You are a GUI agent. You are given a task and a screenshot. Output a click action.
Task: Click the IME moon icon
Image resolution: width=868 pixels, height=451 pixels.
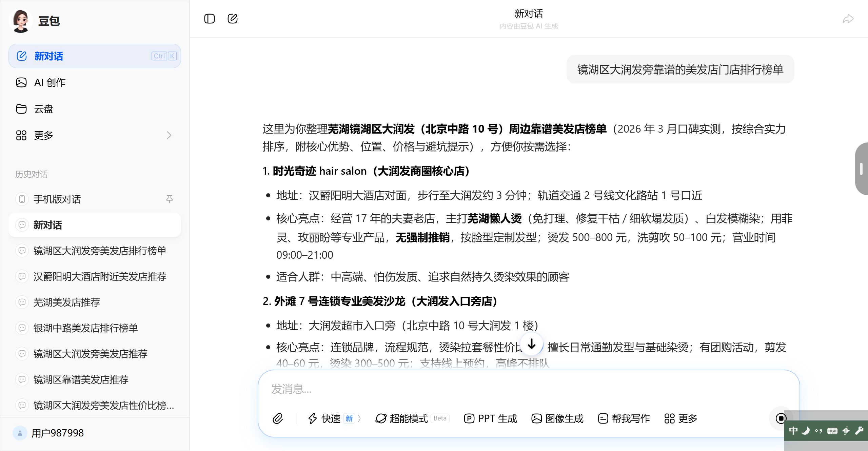806,431
